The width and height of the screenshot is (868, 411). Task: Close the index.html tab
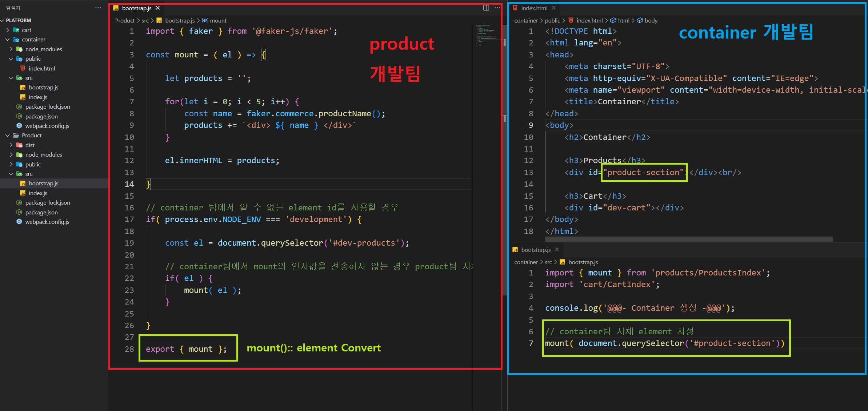[553, 8]
